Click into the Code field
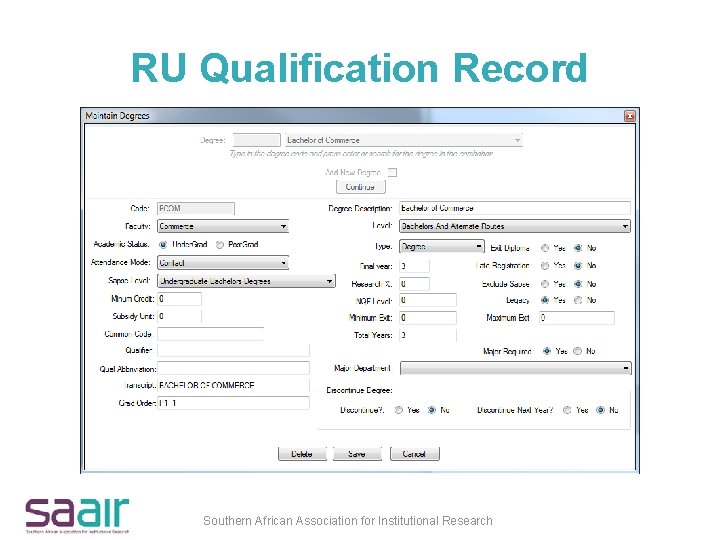Viewport: 720px width, 540px height. [196, 208]
